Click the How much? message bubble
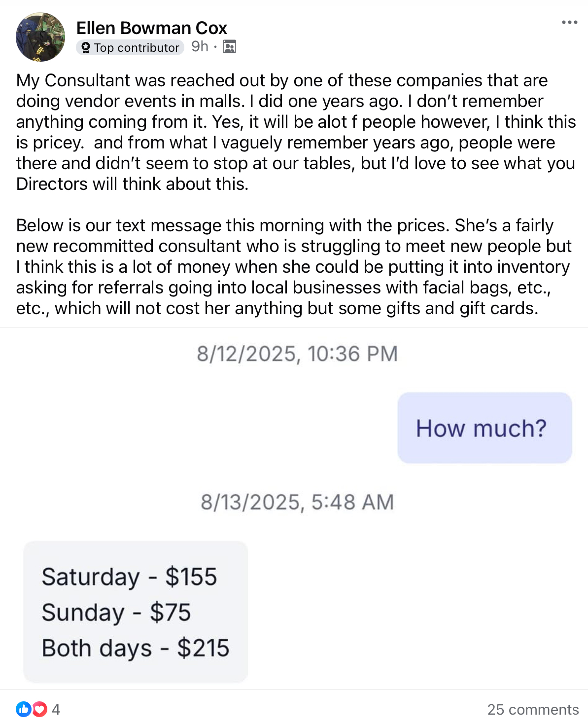This screenshot has width=588, height=725. click(484, 428)
